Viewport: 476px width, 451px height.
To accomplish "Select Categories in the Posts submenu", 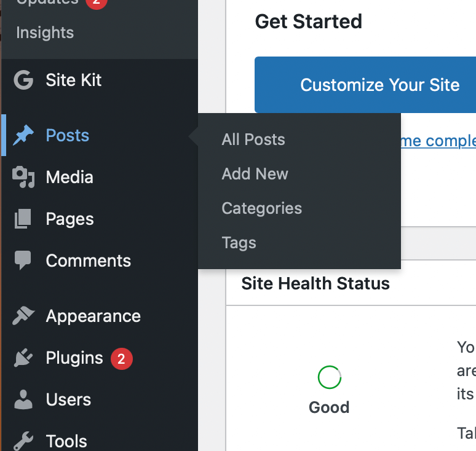I will click(x=262, y=208).
